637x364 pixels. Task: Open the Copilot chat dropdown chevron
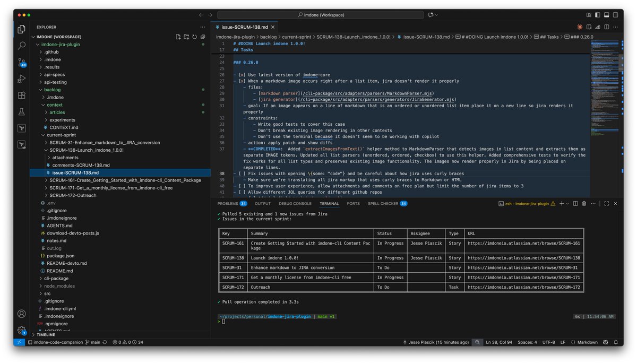[437, 15]
